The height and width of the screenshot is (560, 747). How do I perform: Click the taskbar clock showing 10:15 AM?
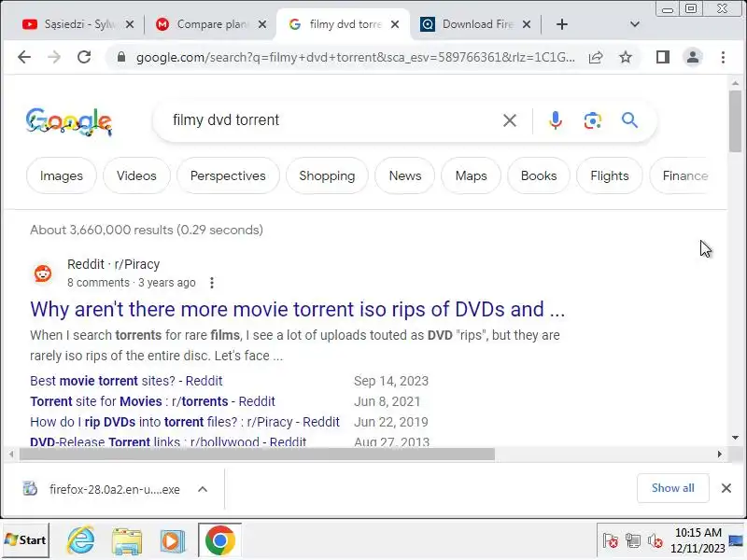698,540
